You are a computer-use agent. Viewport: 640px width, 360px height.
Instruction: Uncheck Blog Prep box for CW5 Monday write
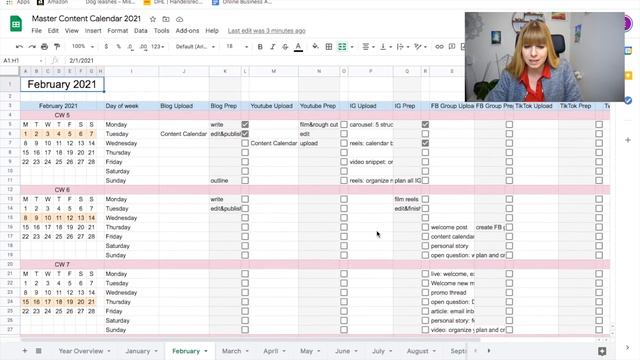pyautogui.click(x=245, y=124)
